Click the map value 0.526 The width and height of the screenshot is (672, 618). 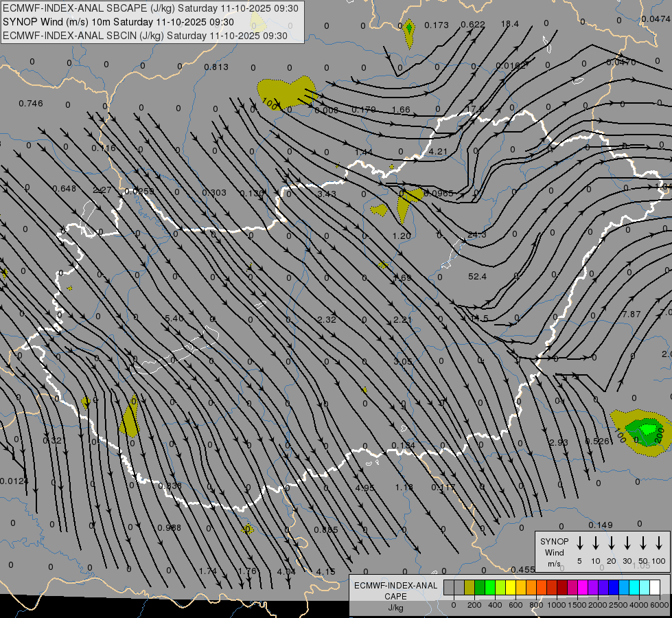(597, 441)
